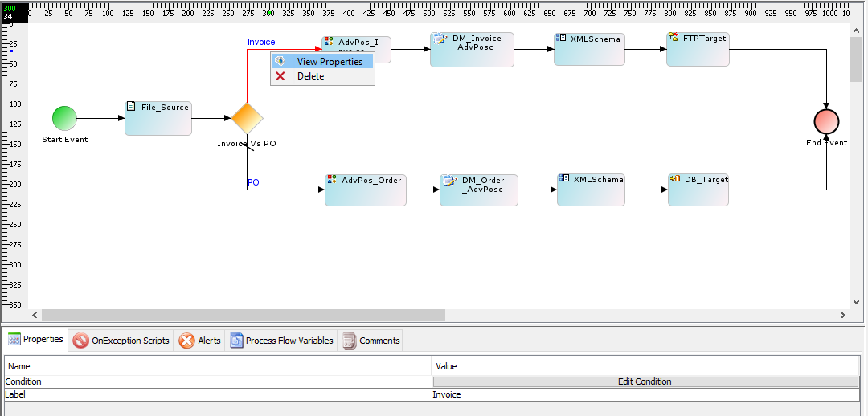The height and width of the screenshot is (416, 868).
Task: Select the AdvPos_Order activity icon
Action: click(x=332, y=179)
